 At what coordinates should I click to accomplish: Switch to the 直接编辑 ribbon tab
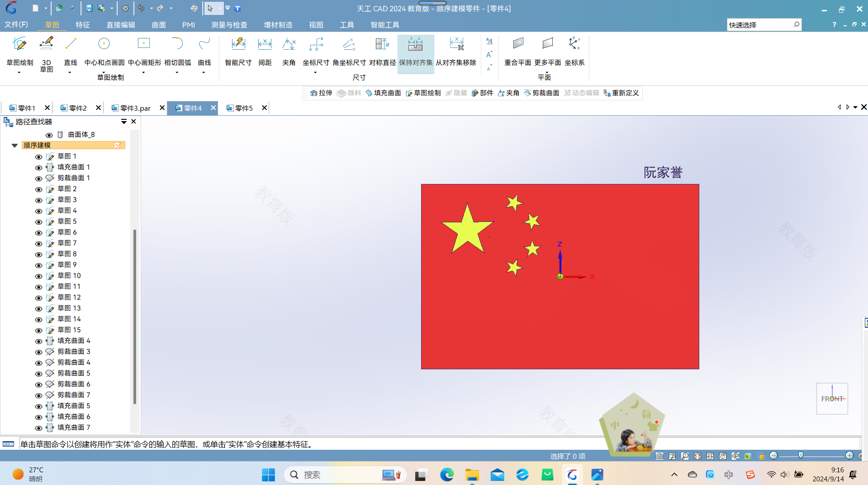(x=120, y=24)
